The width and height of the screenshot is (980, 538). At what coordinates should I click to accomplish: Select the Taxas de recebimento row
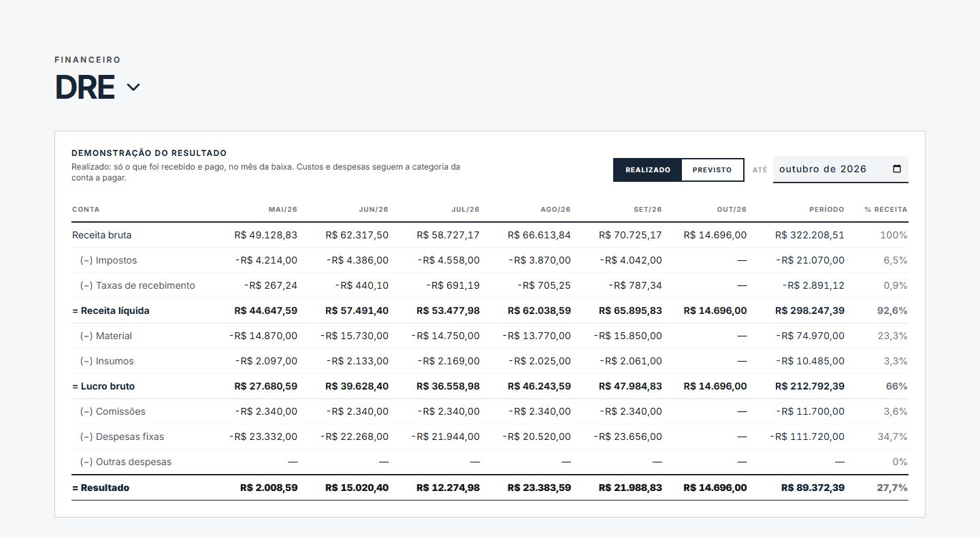click(490, 285)
